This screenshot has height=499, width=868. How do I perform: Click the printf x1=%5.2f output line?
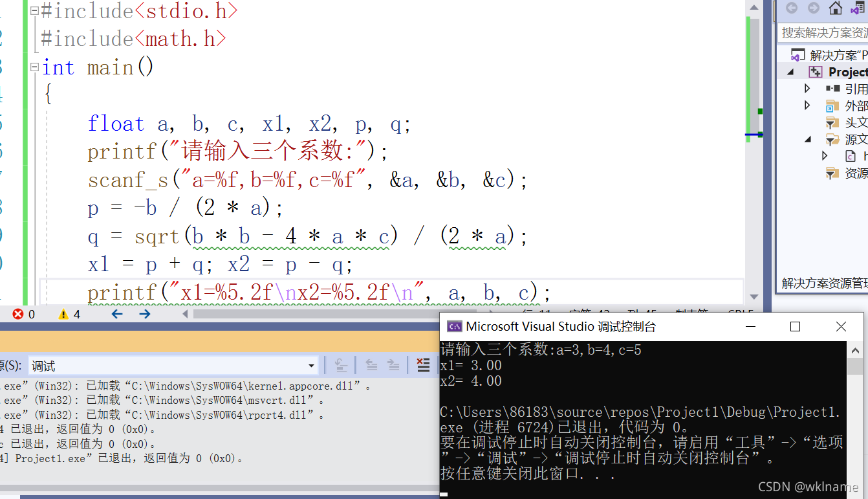coord(319,293)
